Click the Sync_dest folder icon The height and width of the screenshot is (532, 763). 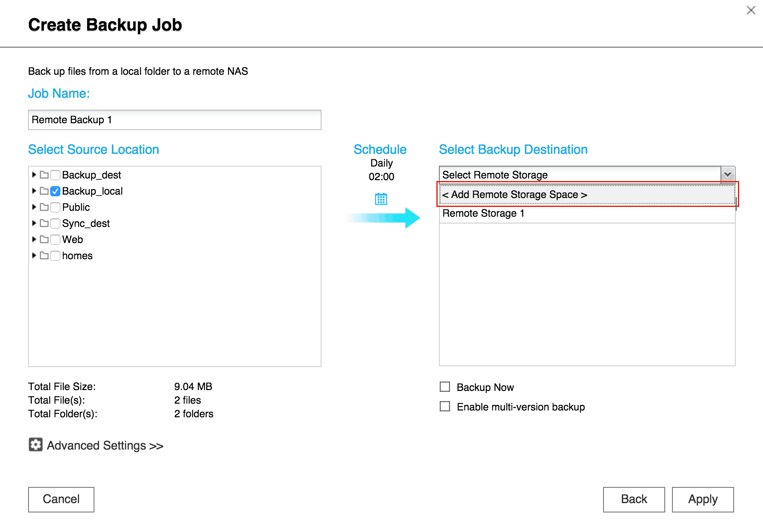(x=44, y=223)
